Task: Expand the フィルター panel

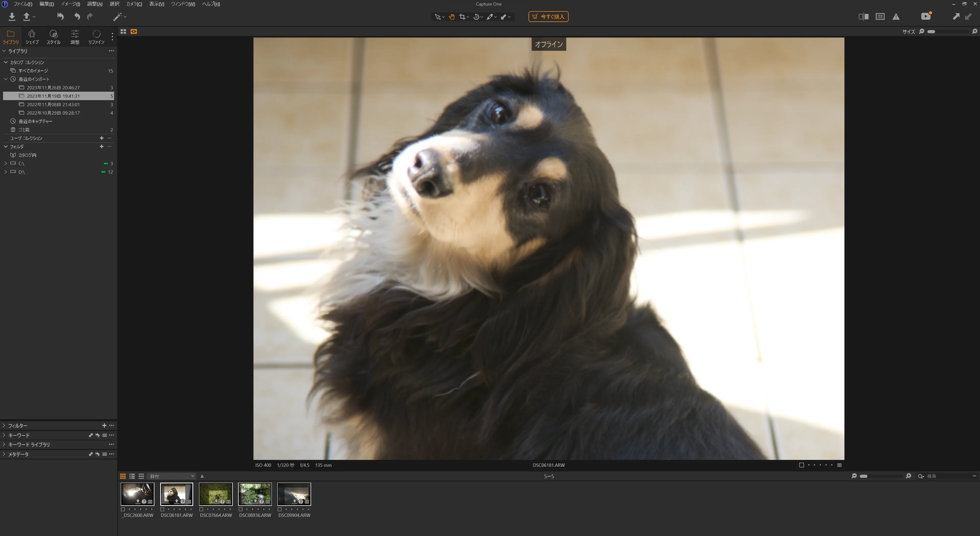Action: tap(4, 426)
